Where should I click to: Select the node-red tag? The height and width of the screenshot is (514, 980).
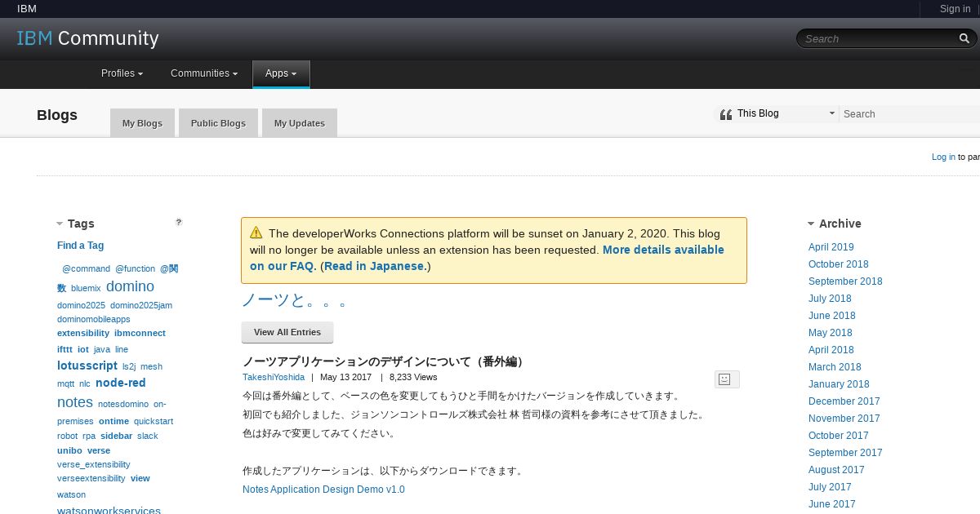pyautogui.click(x=121, y=383)
